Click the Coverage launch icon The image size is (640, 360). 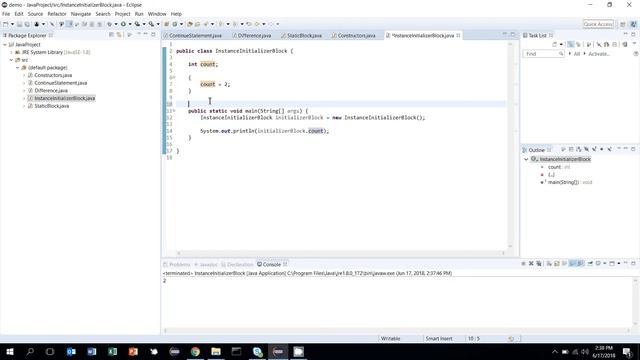137,24
